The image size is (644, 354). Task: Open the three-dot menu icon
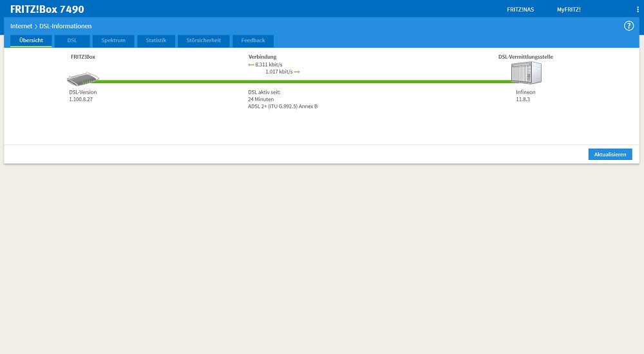638,10
